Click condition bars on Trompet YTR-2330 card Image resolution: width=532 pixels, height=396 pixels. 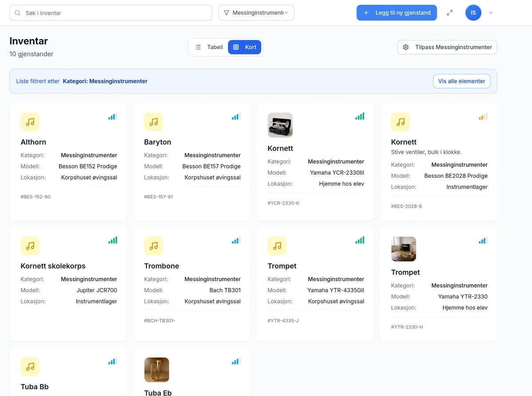[x=483, y=240]
